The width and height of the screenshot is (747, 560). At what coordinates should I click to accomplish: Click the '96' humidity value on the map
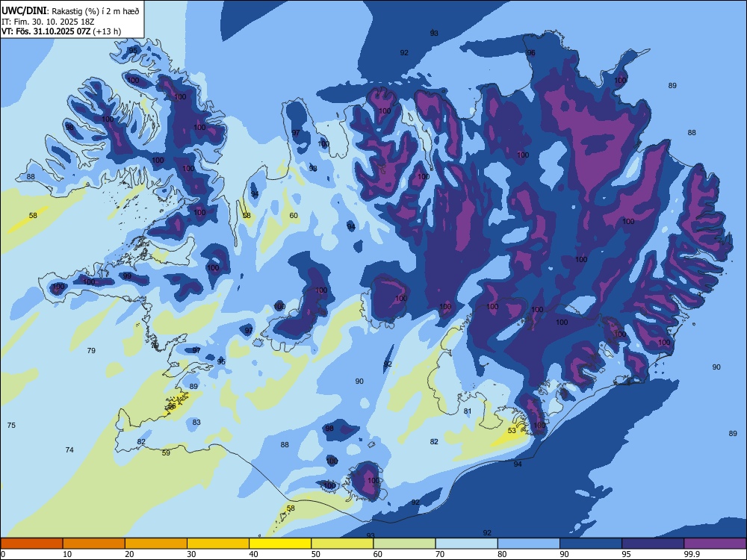531,53
